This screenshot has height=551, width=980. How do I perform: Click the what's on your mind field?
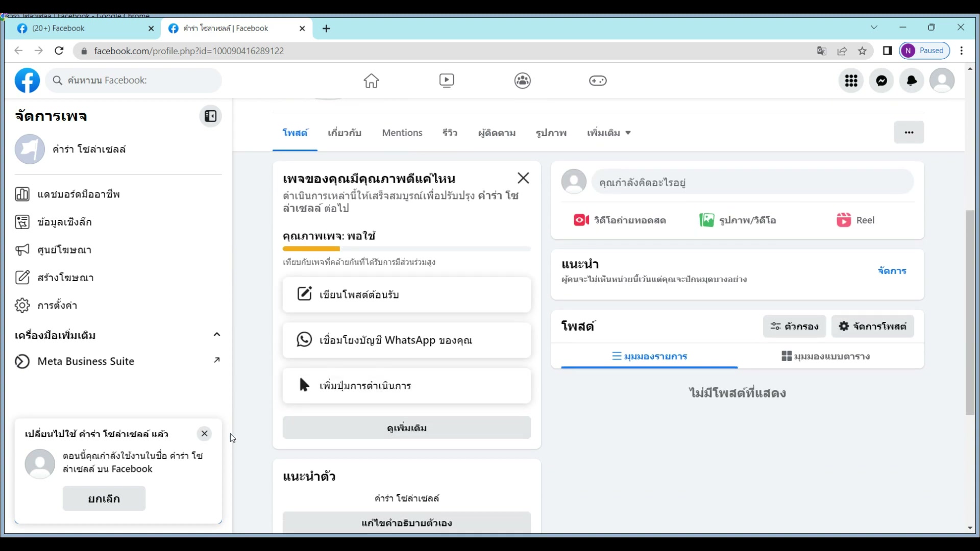click(x=752, y=182)
